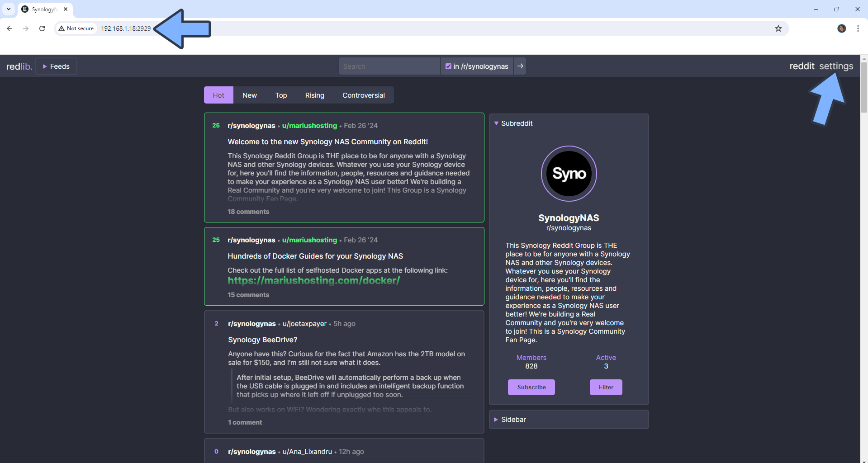Image resolution: width=868 pixels, height=463 pixels.
Task: Click the Members count 828
Action: [x=531, y=366]
